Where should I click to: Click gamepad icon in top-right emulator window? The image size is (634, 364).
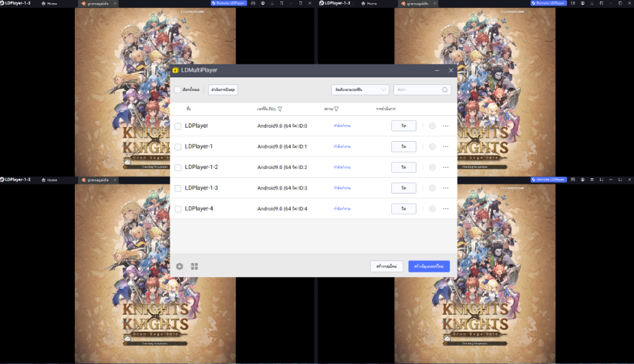pos(573,3)
